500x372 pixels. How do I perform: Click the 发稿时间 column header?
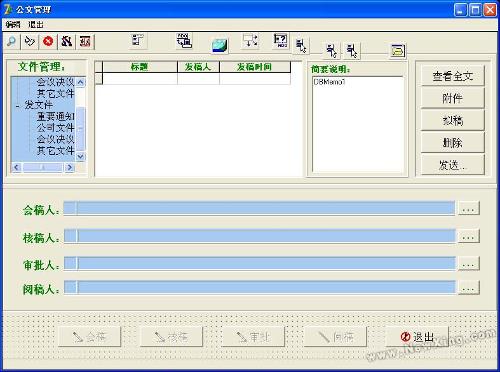(255, 67)
